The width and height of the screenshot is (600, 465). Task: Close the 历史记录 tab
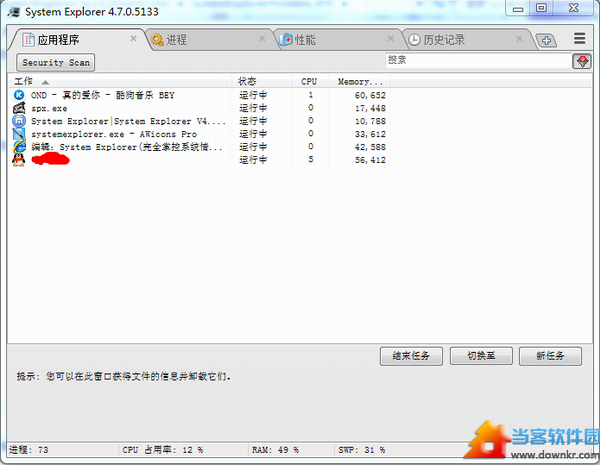pyautogui.click(x=519, y=38)
